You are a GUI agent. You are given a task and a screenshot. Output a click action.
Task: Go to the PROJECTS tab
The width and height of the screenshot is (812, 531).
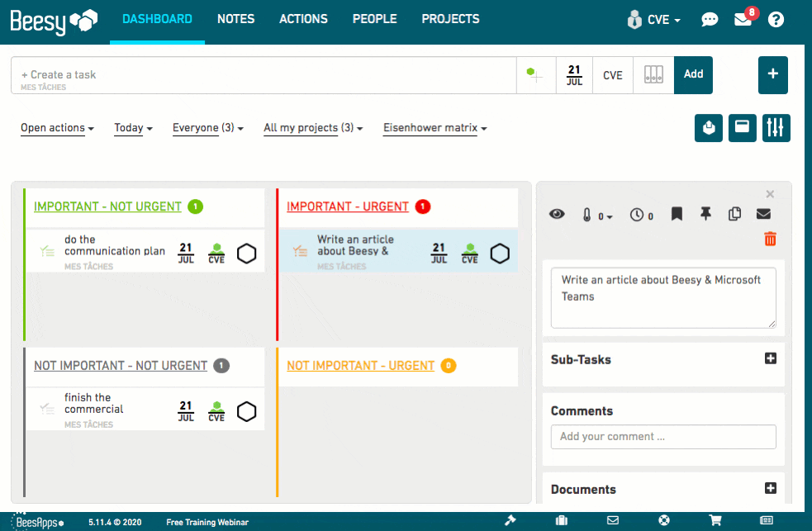pyautogui.click(x=450, y=19)
